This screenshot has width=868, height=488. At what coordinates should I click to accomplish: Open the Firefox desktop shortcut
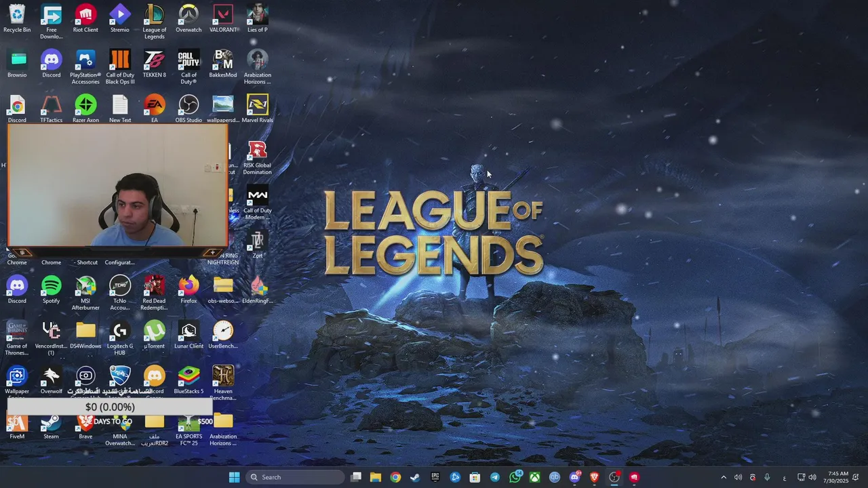click(x=189, y=289)
